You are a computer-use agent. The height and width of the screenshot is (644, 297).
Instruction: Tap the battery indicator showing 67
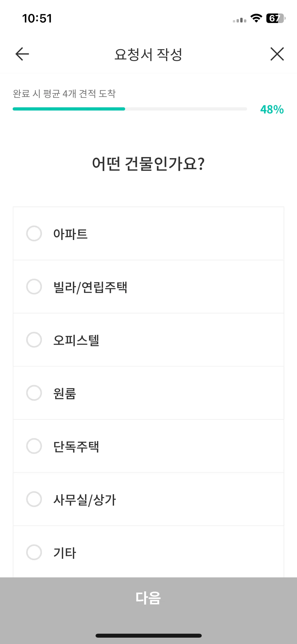(x=276, y=18)
